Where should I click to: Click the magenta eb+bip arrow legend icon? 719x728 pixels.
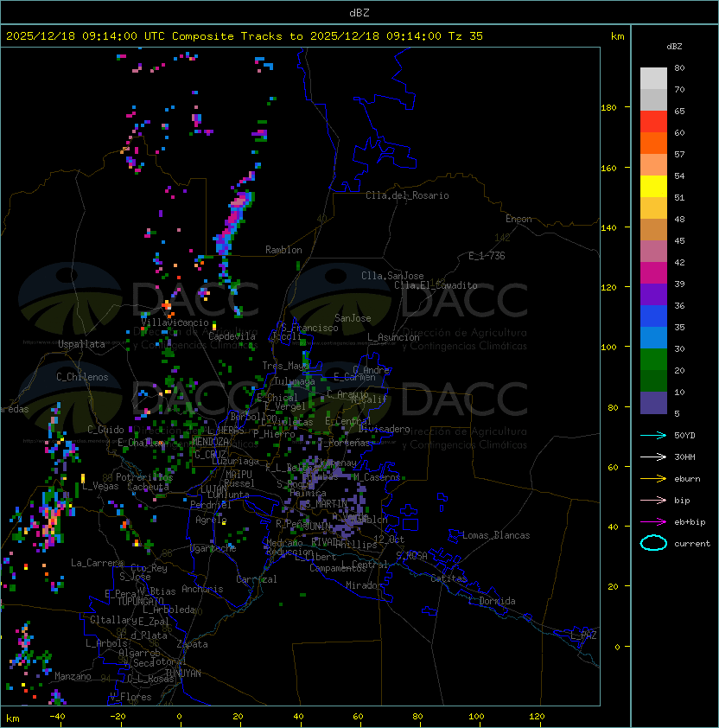click(653, 522)
